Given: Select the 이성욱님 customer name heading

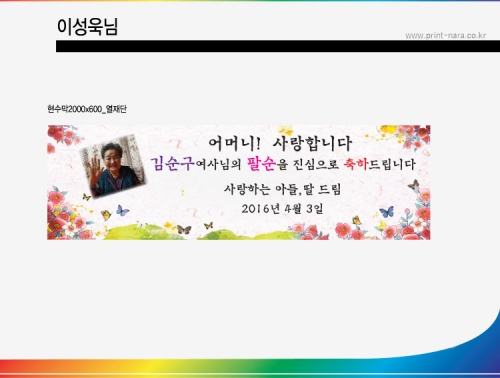Looking at the screenshot, I should [87, 26].
